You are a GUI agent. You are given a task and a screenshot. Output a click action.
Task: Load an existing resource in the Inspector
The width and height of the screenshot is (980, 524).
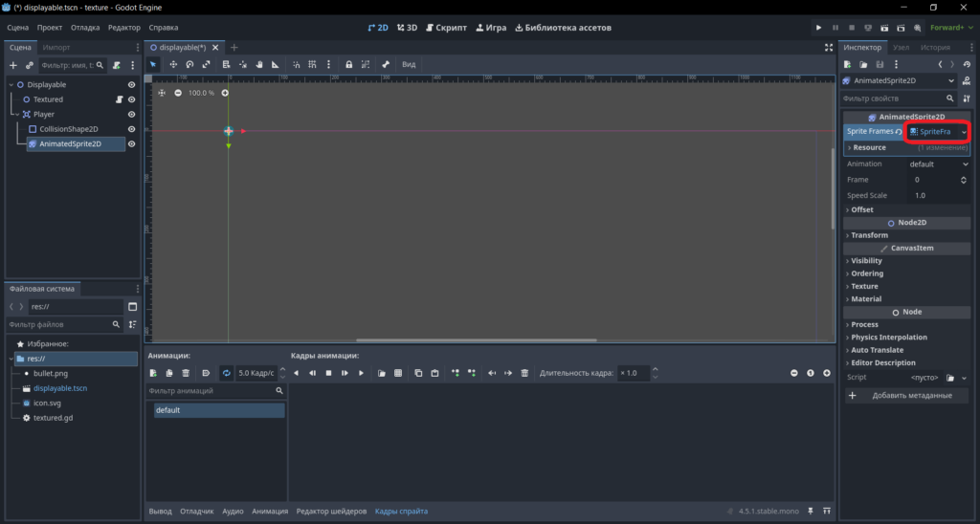click(863, 64)
